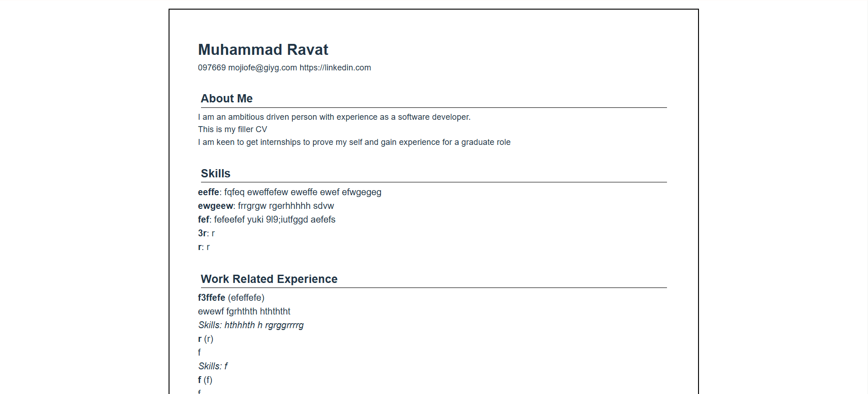This screenshot has width=868, height=394.
Task: Click the name heading Muhammad Ravat
Action: point(263,50)
